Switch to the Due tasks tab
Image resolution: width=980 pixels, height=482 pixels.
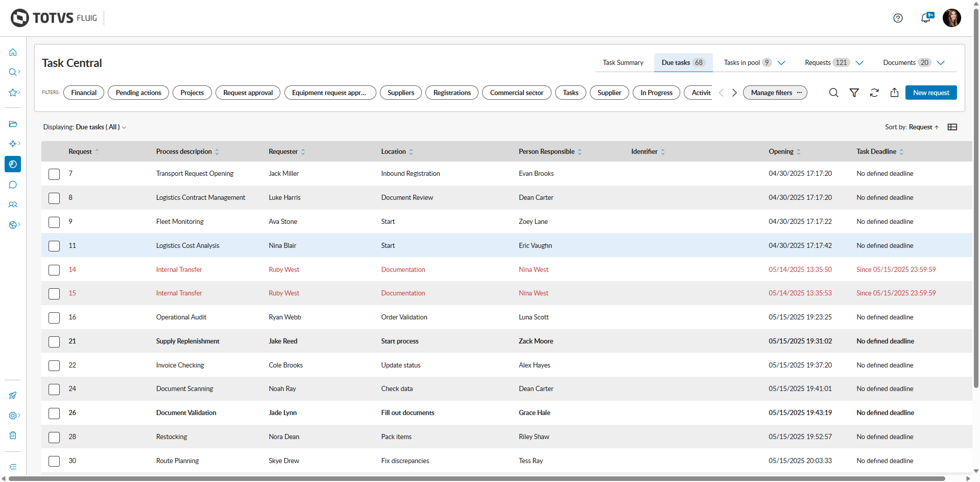(682, 63)
